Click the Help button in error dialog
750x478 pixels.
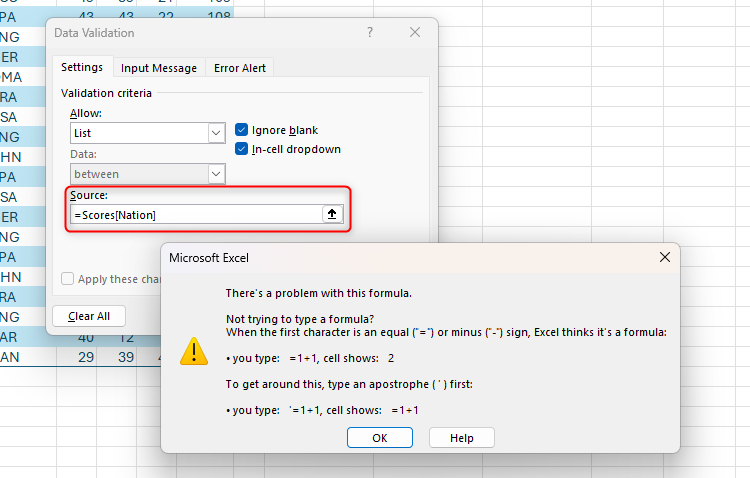[461, 438]
